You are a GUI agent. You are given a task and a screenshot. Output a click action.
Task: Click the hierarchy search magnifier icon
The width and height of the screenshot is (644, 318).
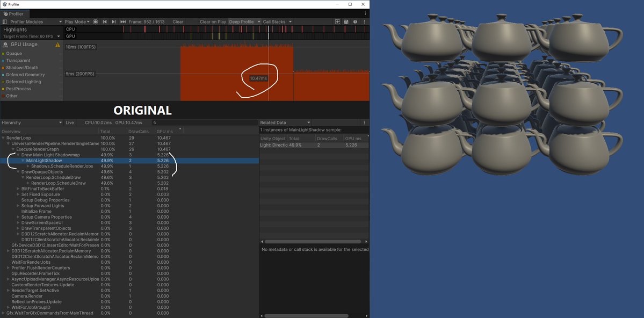click(x=155, y=123)
